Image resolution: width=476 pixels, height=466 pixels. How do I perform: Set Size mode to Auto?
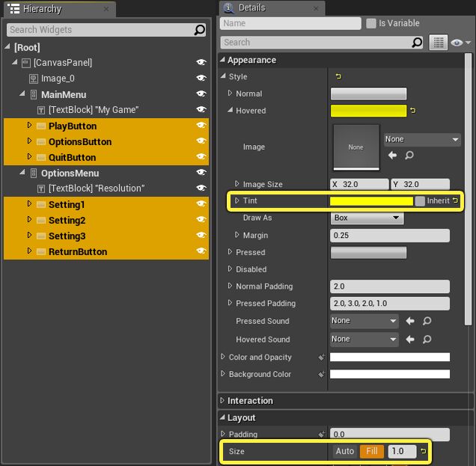(x=345, y=452)
